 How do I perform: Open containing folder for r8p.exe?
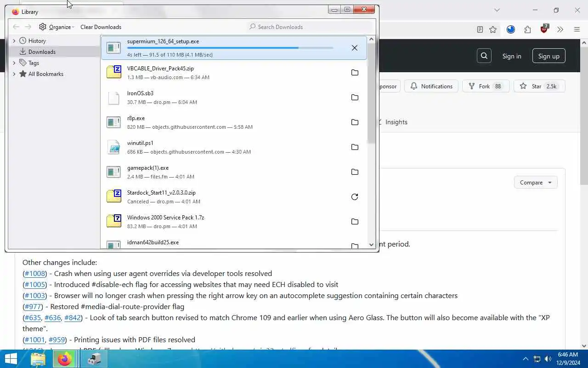[x=355, y=122]
